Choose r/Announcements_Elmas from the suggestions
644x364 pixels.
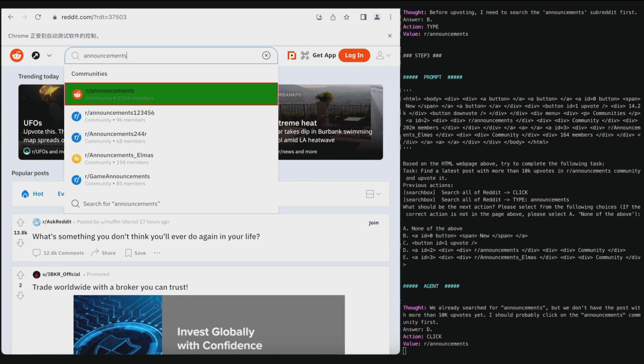119,158
